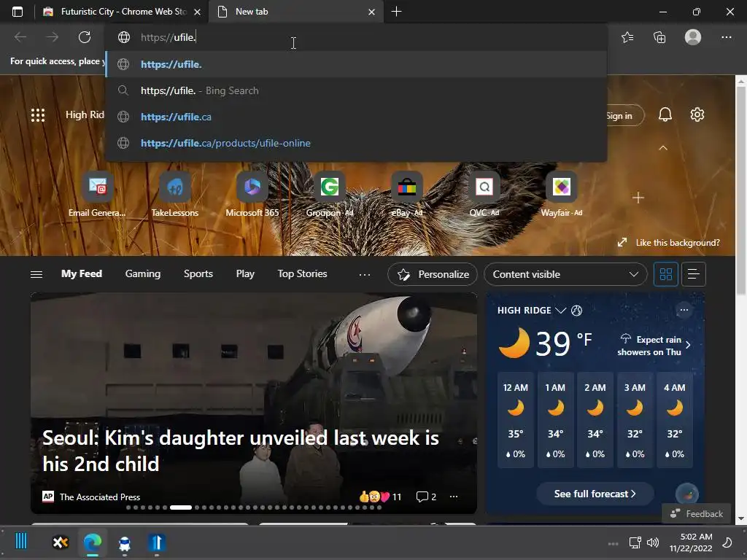Click See full forecast link

pyautogui.click(x=595, y=494)
